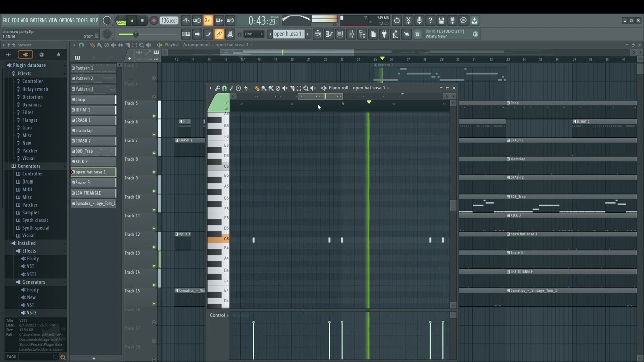Open the ADD menu
The image size is (644, 362).
coord(24,20)
